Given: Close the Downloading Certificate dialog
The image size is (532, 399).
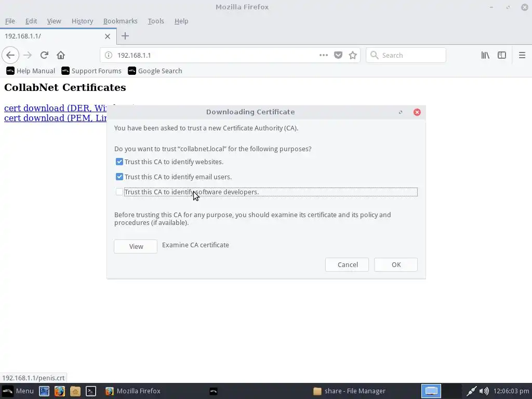Looking at the screenshot, I should click(417, 112).
